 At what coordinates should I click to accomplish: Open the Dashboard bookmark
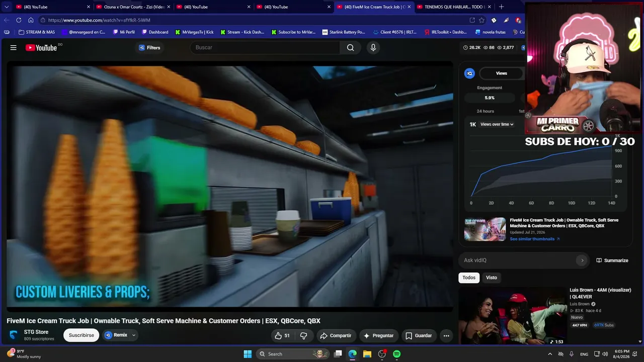[155, 32]
